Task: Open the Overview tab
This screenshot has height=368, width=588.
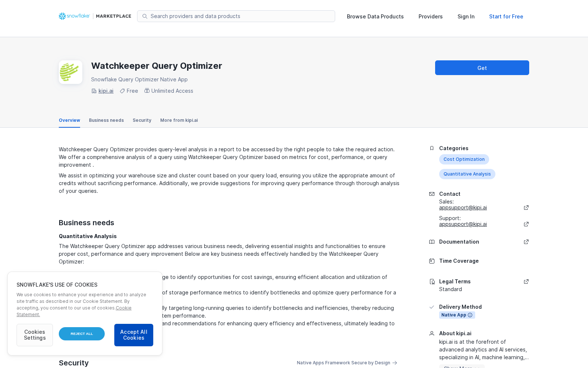Action: pos(69,120)
